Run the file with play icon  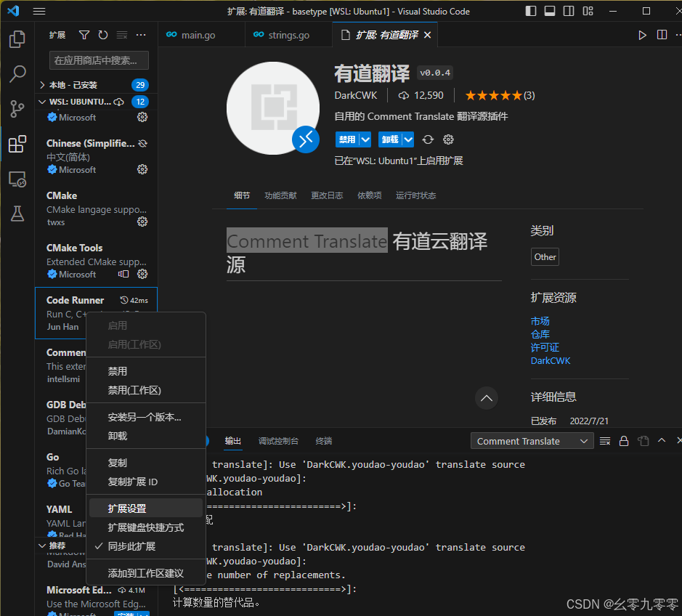click(642, 36)
